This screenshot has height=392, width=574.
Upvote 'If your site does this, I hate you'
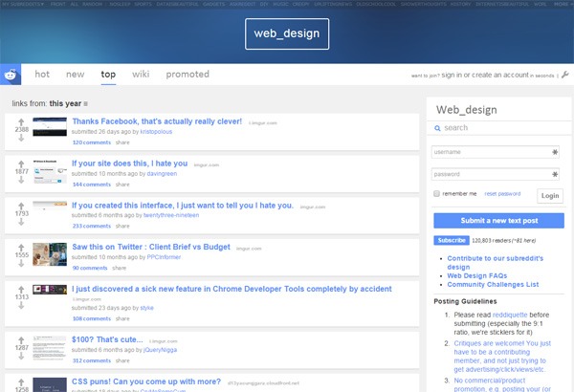[21, 164]
